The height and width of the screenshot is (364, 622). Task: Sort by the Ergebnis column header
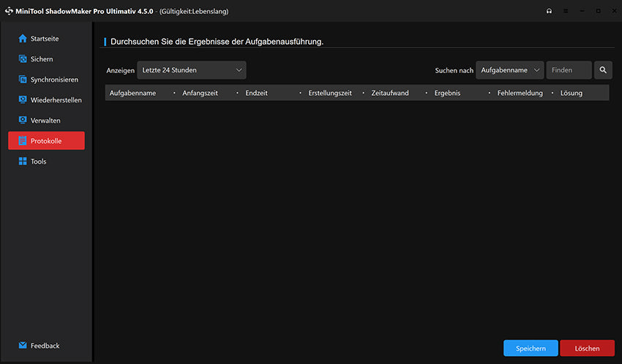447,93
